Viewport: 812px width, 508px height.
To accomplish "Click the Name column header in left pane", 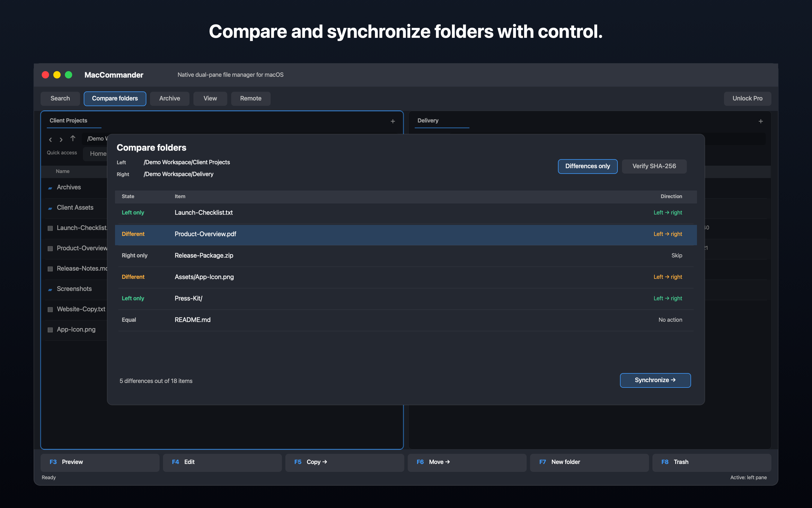I will pyautogui.click(x=62, y=171).
